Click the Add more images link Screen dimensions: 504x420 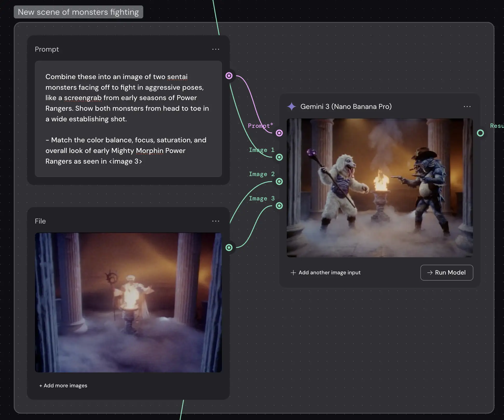(x=63, y=386)
